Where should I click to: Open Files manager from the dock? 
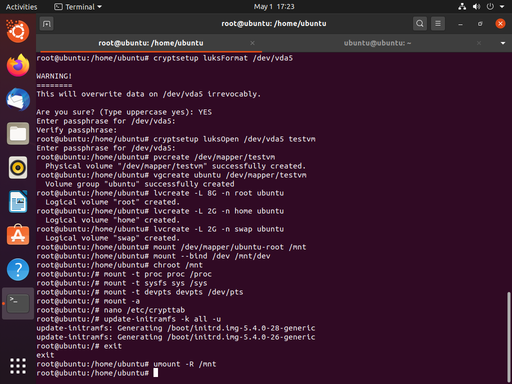click(x=18, y=134)
